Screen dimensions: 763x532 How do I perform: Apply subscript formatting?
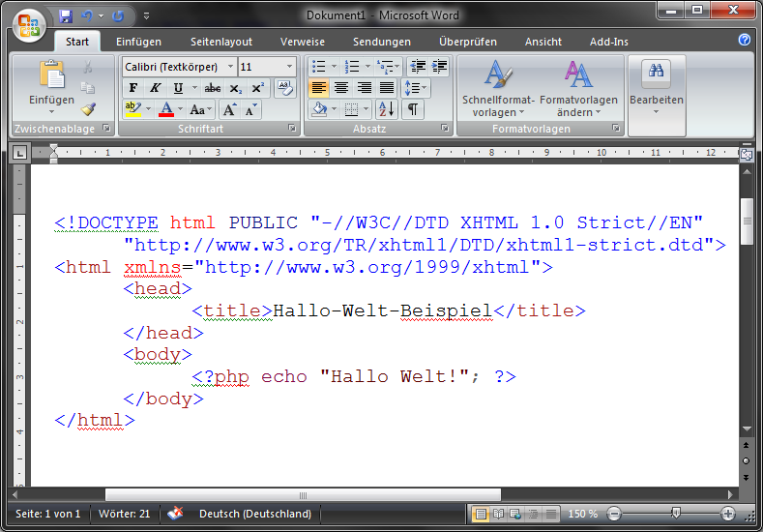tap(236, 88)
